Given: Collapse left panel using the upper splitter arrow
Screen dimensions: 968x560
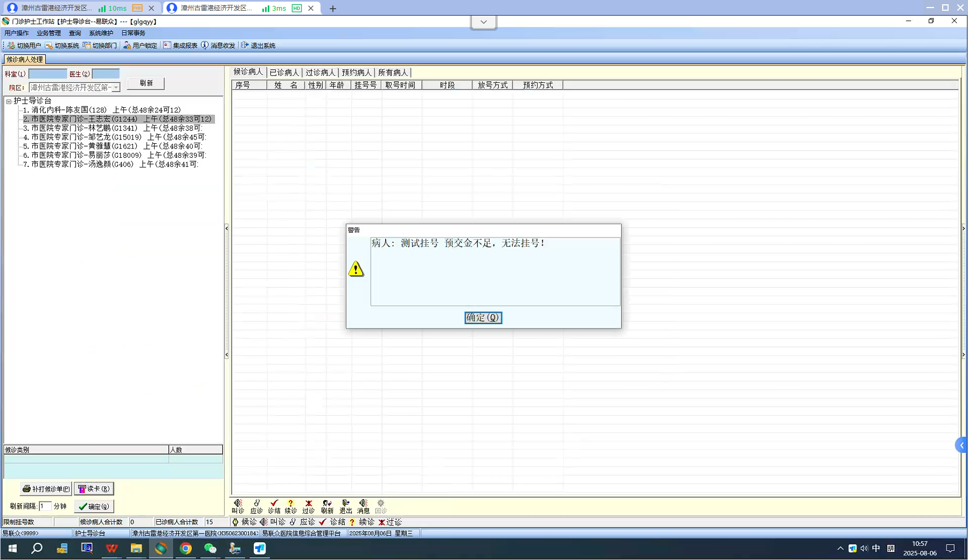Looking at the screenshot, I should click(227, 228).
